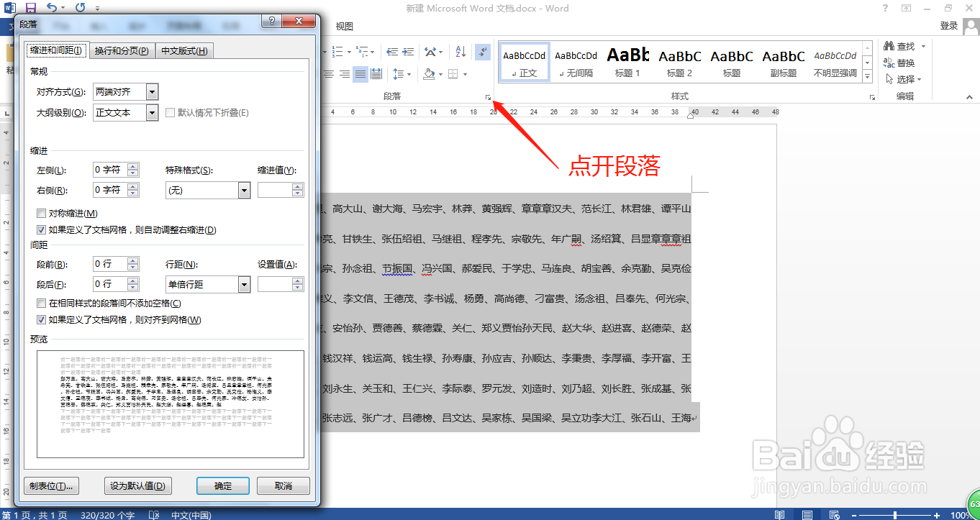This screenshot has width=980, height=520.
Task: Open the 对齐方式 dropdown
Action: click(x=152, y=91)
